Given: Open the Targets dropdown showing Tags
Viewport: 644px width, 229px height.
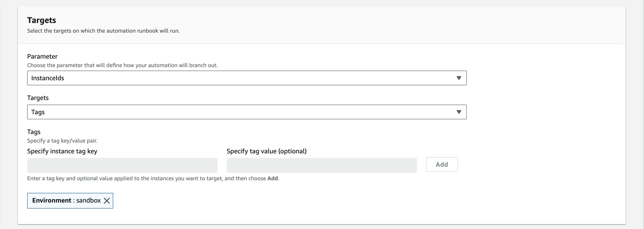Looking at the screenshot, I should (x=247, y=112).
